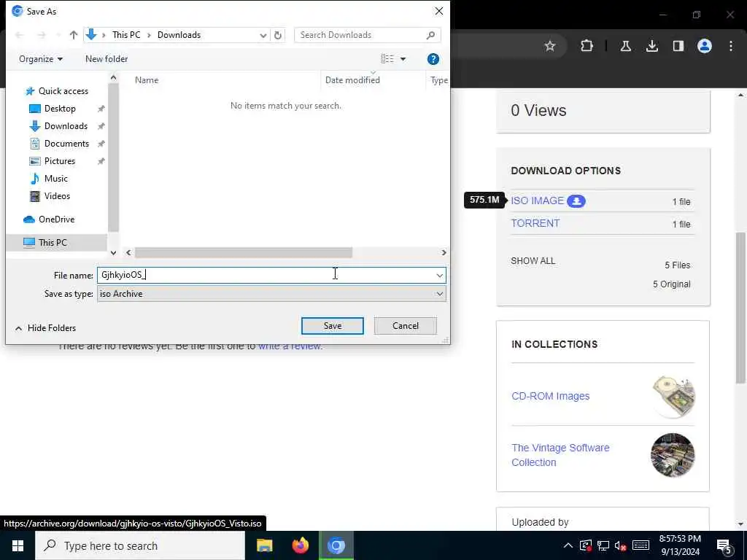Open muted volume tray icon

(x=620, y=545)
